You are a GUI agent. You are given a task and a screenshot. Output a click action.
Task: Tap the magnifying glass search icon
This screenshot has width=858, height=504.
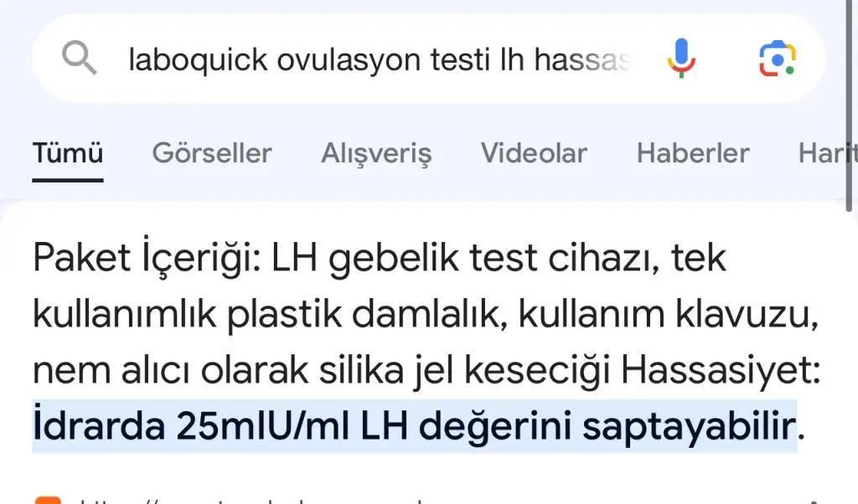pos(80,59)
